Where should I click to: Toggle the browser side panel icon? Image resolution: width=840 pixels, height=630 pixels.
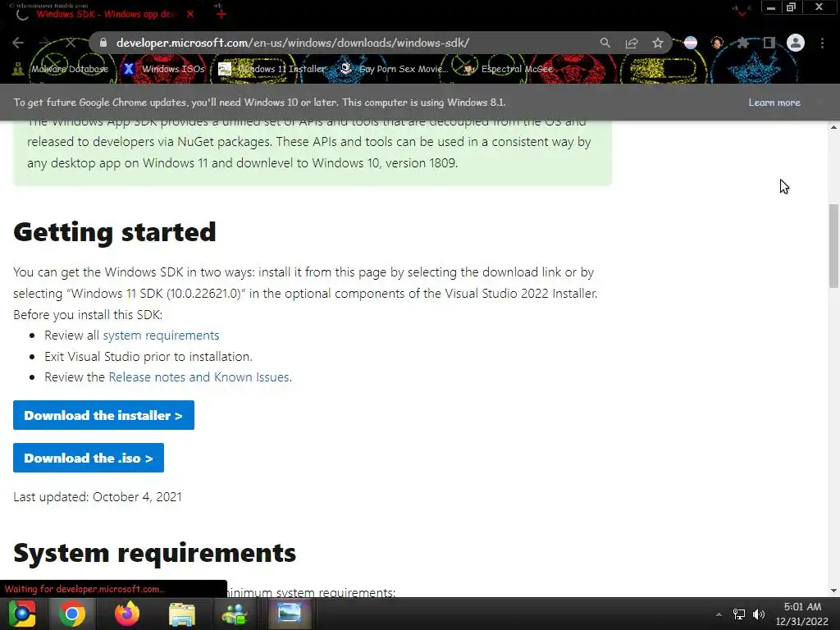click(x=769, y=43)
